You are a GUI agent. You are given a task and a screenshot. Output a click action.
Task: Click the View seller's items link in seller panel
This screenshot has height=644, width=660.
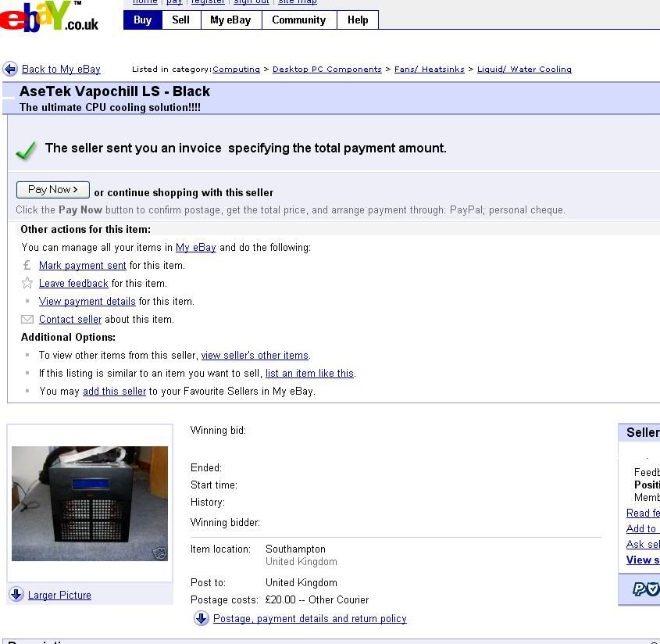[643, 560]
